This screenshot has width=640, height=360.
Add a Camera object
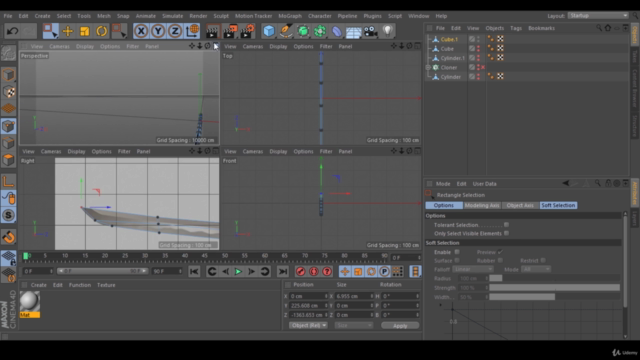[x=371, y=31]
